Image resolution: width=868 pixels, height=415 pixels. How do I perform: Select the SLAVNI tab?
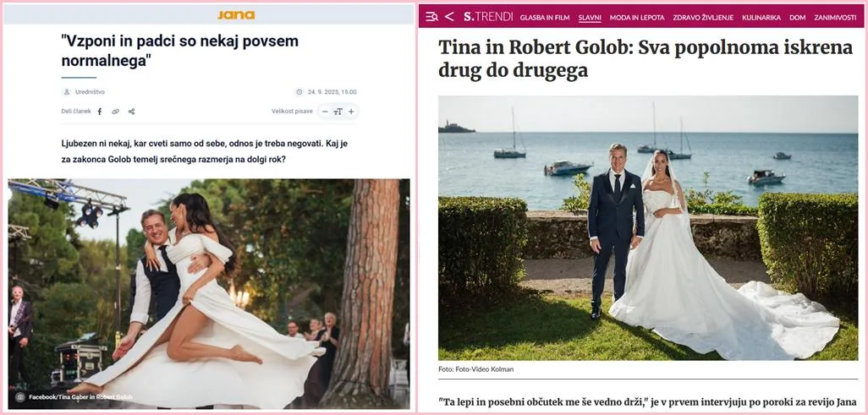590,18
